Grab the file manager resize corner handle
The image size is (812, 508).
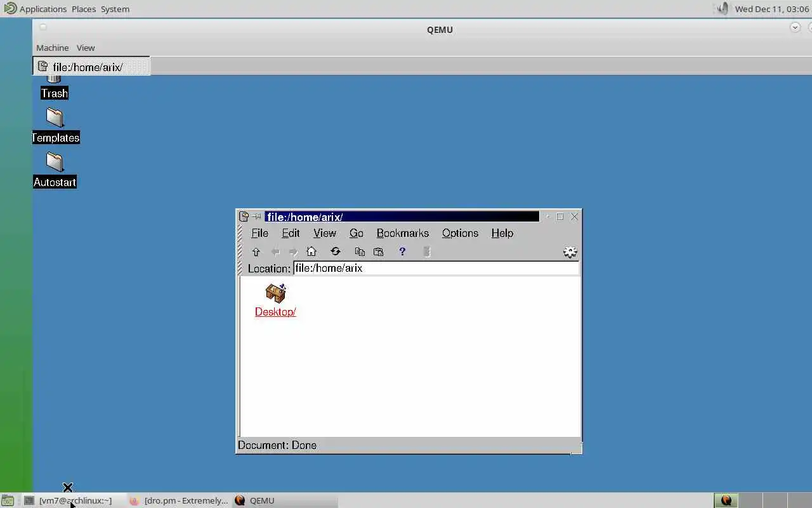point(577,448)
